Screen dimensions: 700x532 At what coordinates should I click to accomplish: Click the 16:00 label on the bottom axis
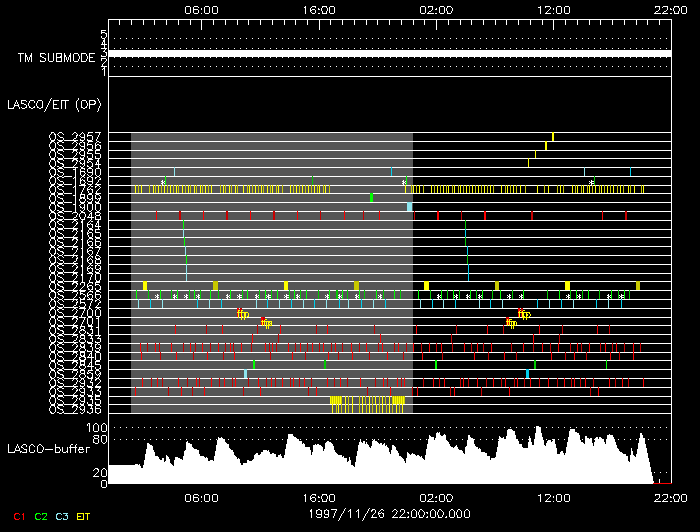[319, 498]
